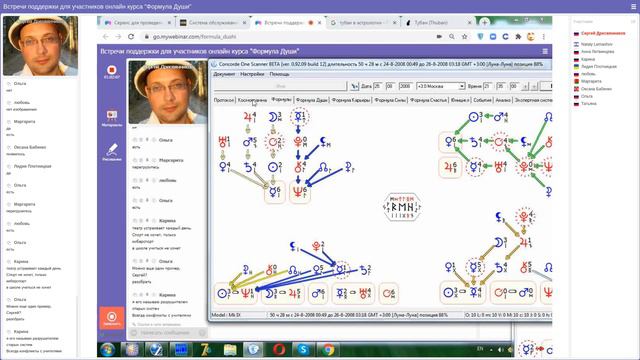Click the icon left of Дата field
Viewport: 640px width, 360px height.
354,86
